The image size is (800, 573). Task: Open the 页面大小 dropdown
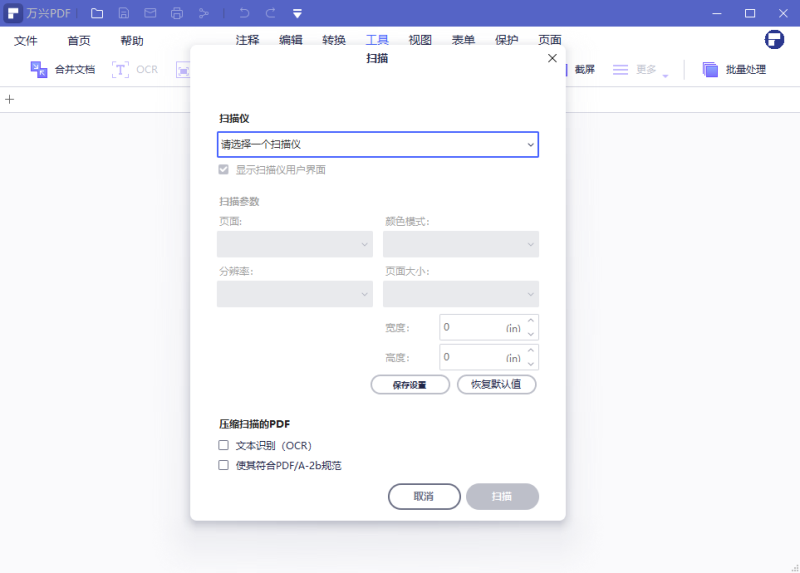coord(461,294)
